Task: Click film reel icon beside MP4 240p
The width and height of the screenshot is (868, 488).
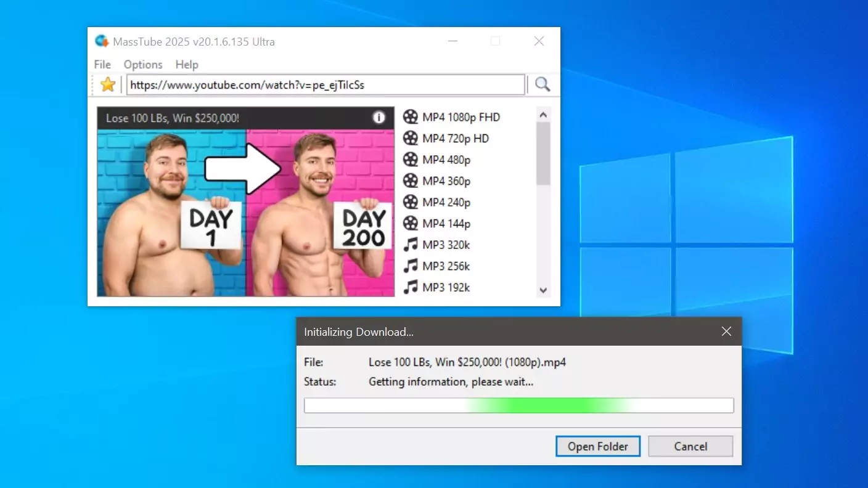Action: tap(411, 202)
